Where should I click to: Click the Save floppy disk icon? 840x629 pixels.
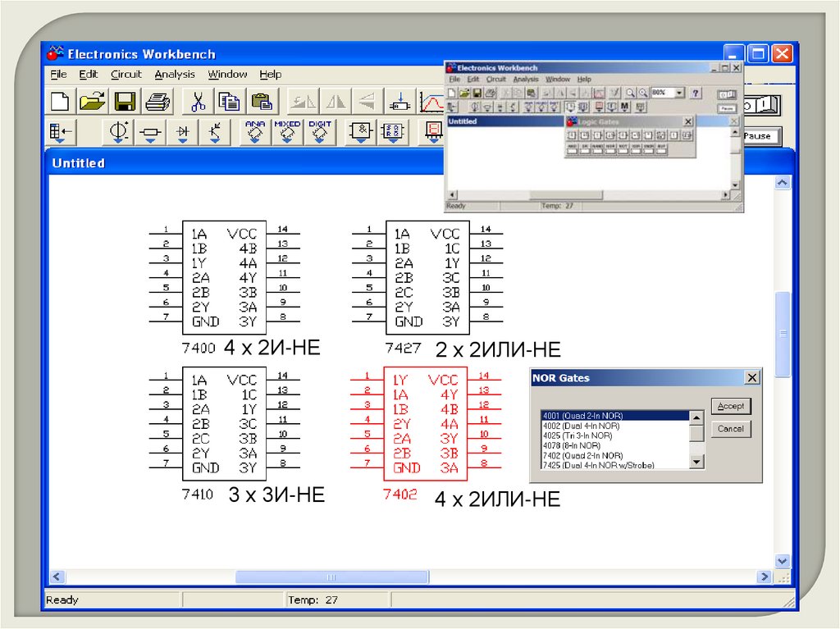tap(125, 101)
